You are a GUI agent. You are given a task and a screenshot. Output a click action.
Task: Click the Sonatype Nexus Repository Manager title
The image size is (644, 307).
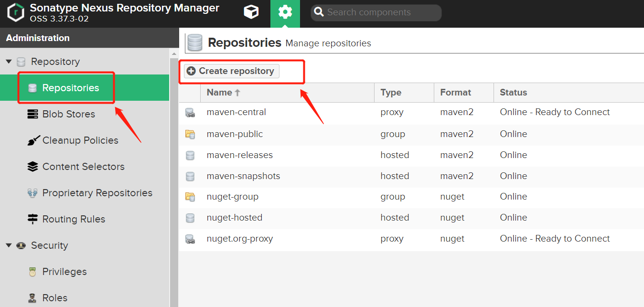coord(125,8)
